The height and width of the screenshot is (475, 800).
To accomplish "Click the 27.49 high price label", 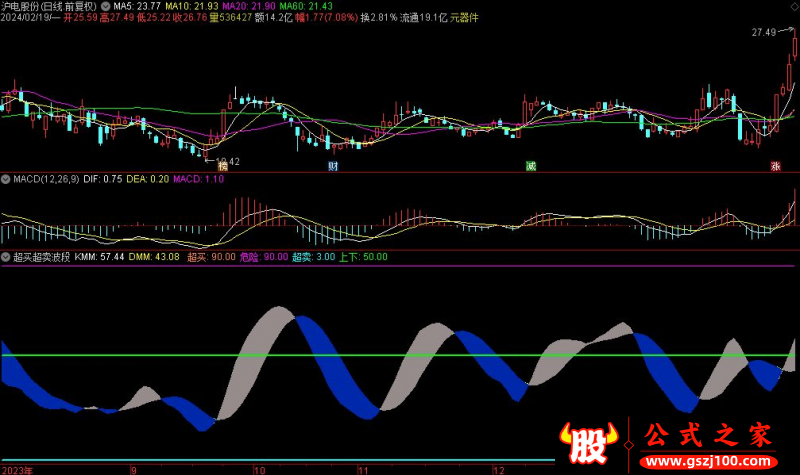I will tap(766, 33).
